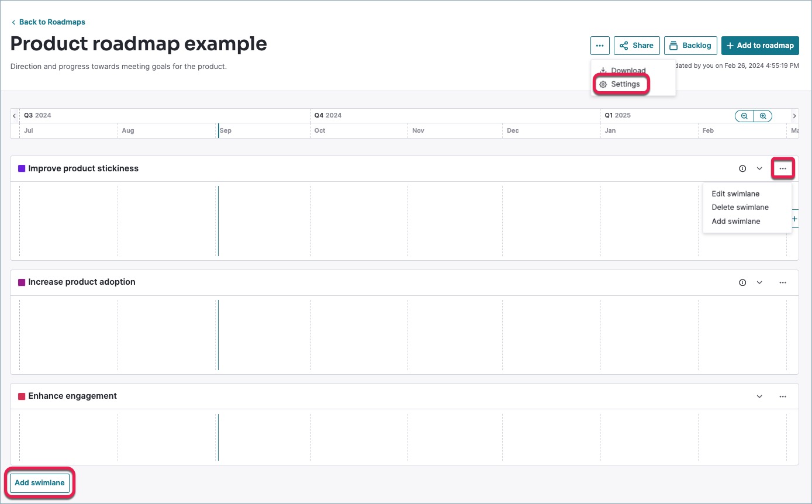Click the Share button
Viewport: 812px width, 504px height.
(637, 45)
